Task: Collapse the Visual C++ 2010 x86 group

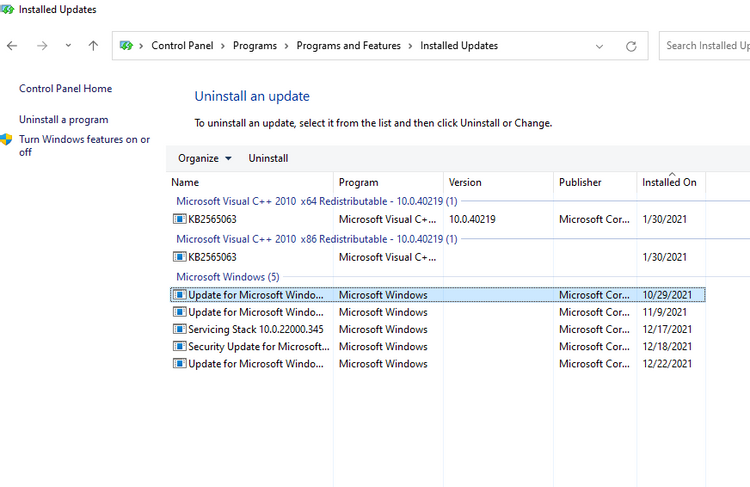Action: 317,239
